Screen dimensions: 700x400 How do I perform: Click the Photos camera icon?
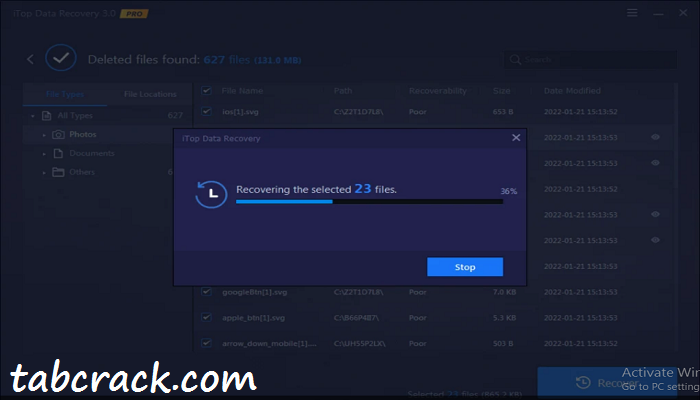58,134
